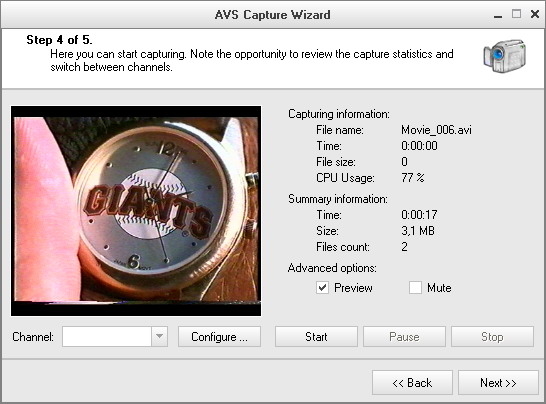Click the video preview of the Giants watch
Screen dimensions: 546x404
[x=136, y=211]
